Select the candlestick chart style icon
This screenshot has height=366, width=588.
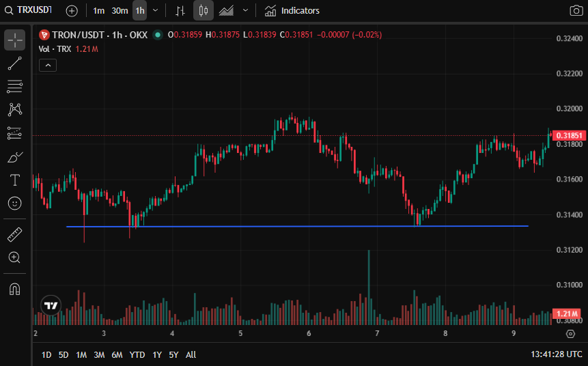pyautogui.click(x=204, y=10)
